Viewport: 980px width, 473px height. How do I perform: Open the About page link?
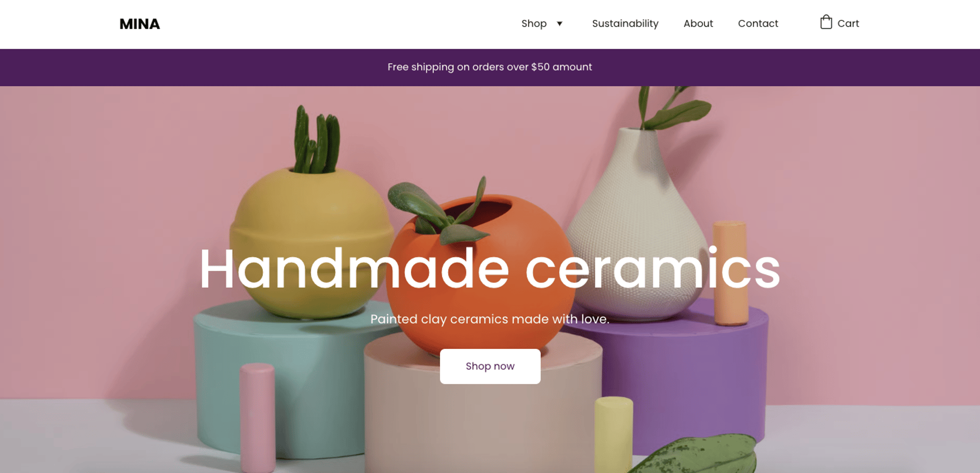coord(698,23)
